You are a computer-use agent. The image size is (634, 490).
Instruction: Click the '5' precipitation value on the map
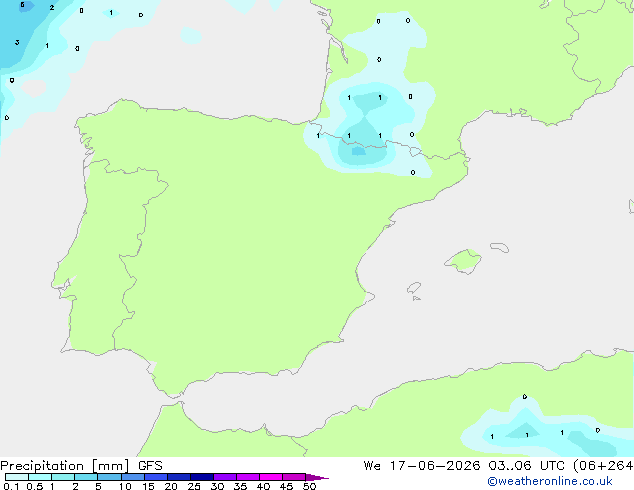pyautogui.click(x=22, y=5)
